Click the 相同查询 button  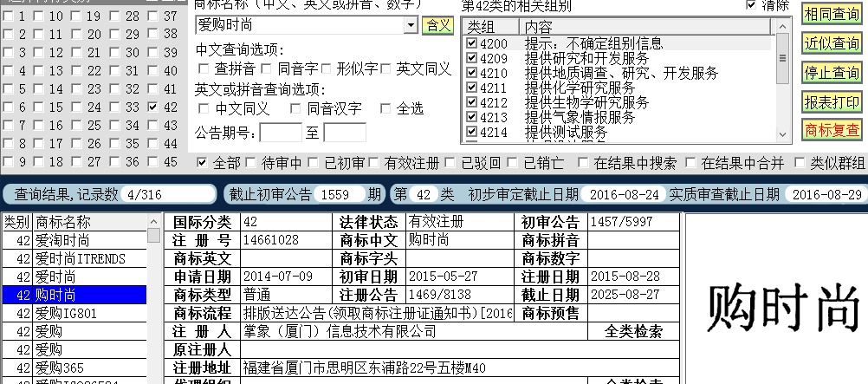coord(832,14)
